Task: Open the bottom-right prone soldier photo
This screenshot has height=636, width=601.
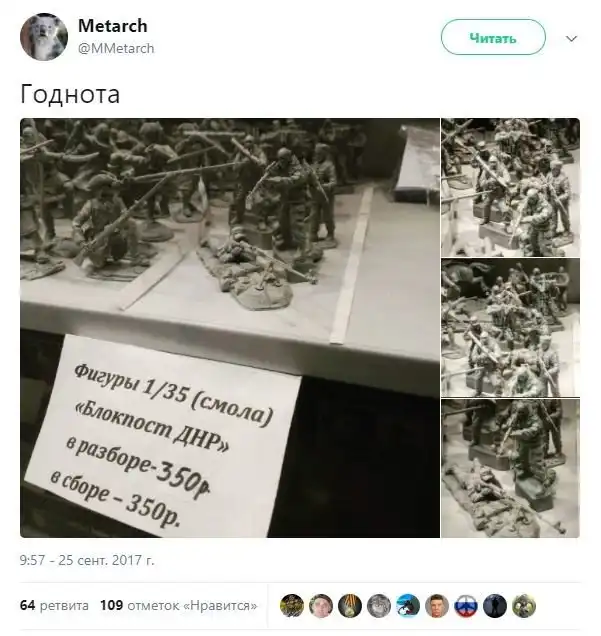Action: point(511,468)
